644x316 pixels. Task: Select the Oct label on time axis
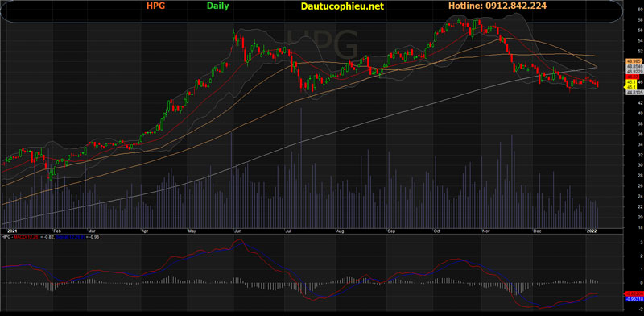pyautogui.click(x=436, y=231)
